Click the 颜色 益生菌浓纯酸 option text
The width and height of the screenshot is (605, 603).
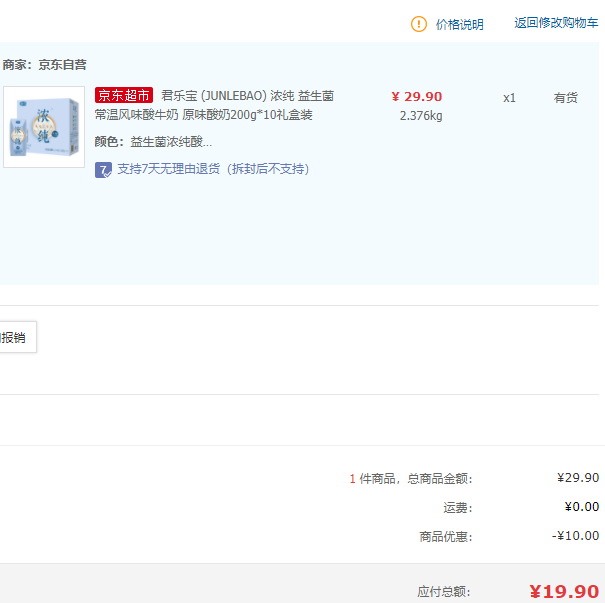(x=153, y=142)
